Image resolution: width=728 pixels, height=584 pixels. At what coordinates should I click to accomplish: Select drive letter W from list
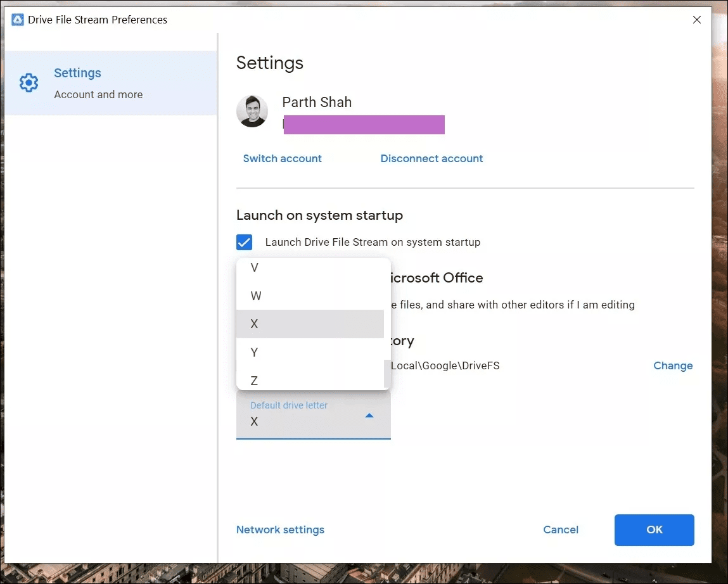[310, 296]
